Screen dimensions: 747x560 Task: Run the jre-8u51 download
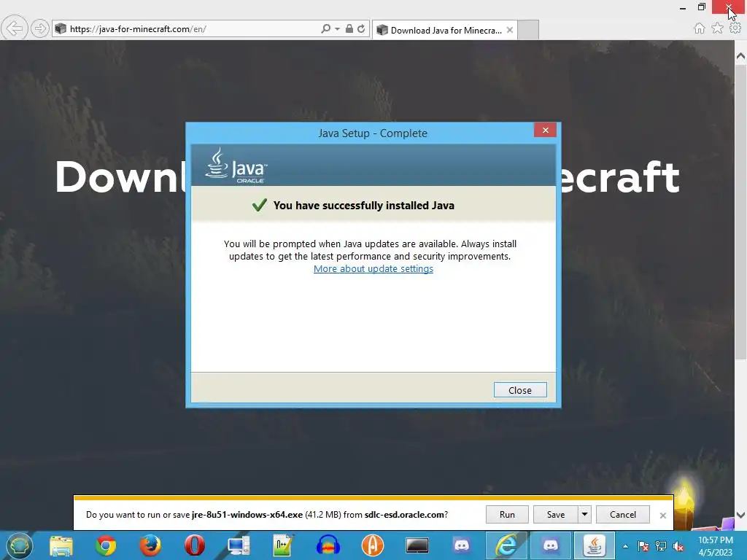click(507, 514)
